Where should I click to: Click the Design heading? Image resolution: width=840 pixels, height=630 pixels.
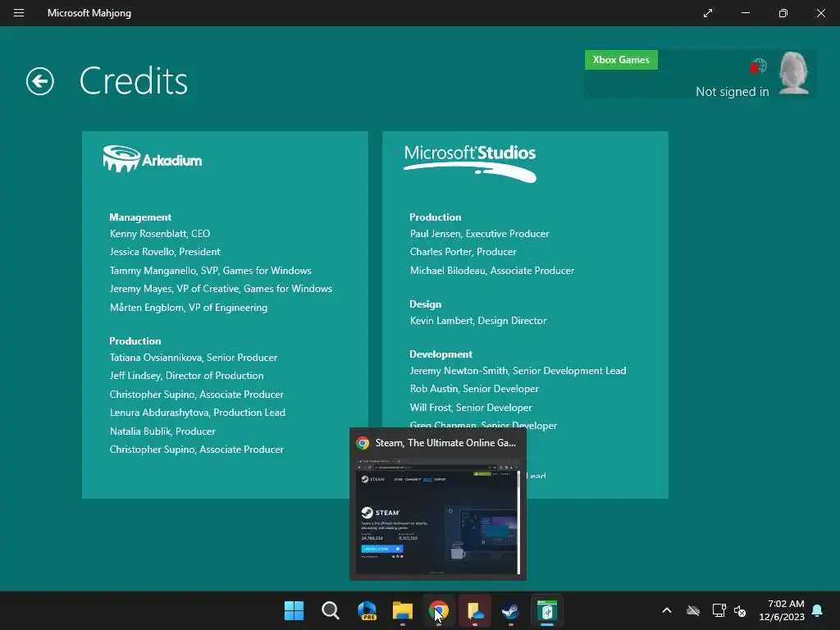(426, 304)
